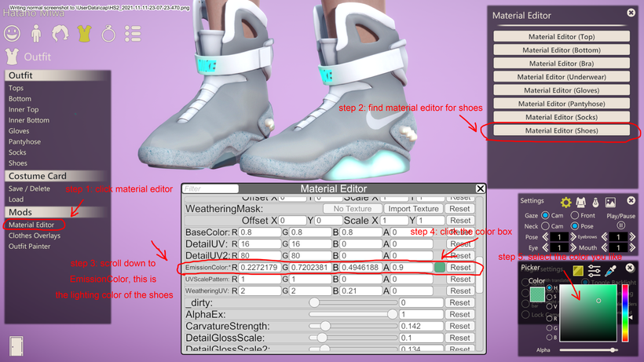This screenshot has width=644, height=362.
Task: Open the background image icon in Settings
Action: pyautogui.click(x=610, y=202)
